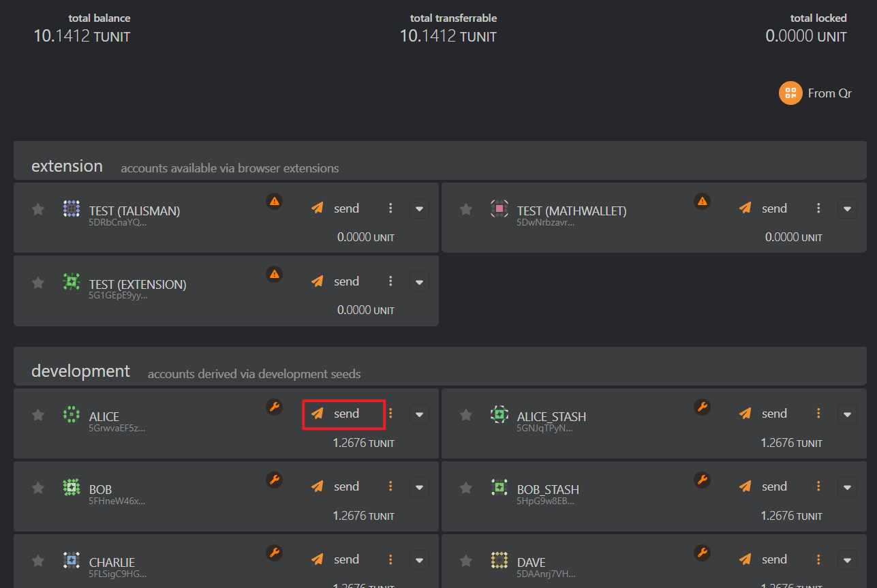877x588 pixels.
Task: Expand the ALICE account details arrow
Action: pyautogui.click(x=419, y=414)
